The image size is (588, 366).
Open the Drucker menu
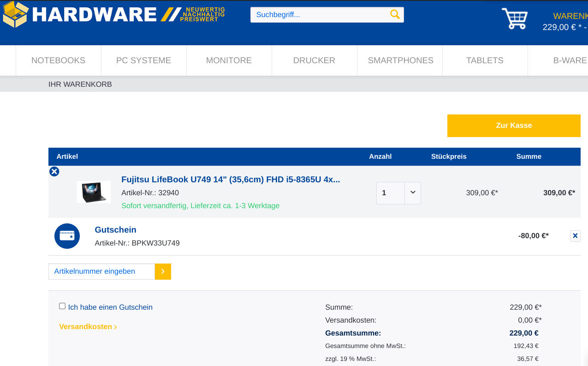point(315,60)
